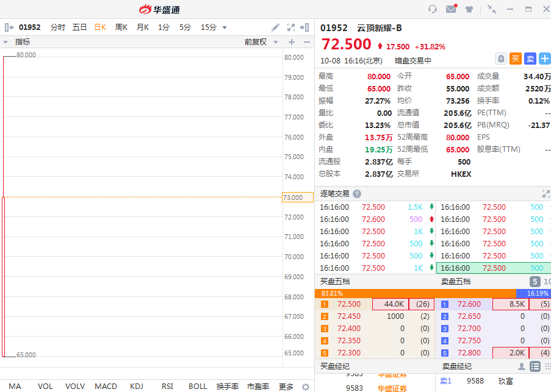Open skin theme shirt icon

coord(469,9)
